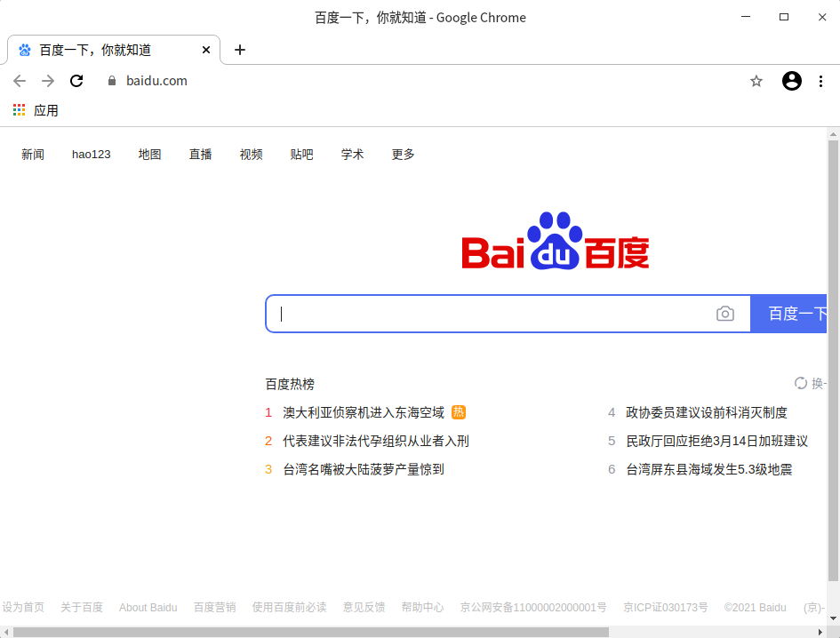Click the browser back arrow
840x638 pixels.
[20, 81]
